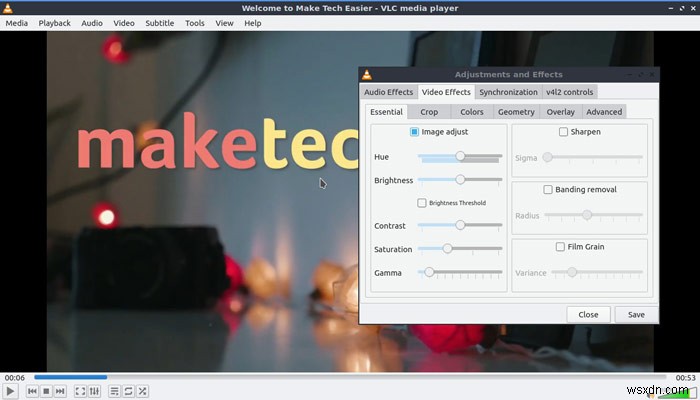Select the Essential sub-tab
This screenshot has height=400, width=700.
[x=386, y=112]
